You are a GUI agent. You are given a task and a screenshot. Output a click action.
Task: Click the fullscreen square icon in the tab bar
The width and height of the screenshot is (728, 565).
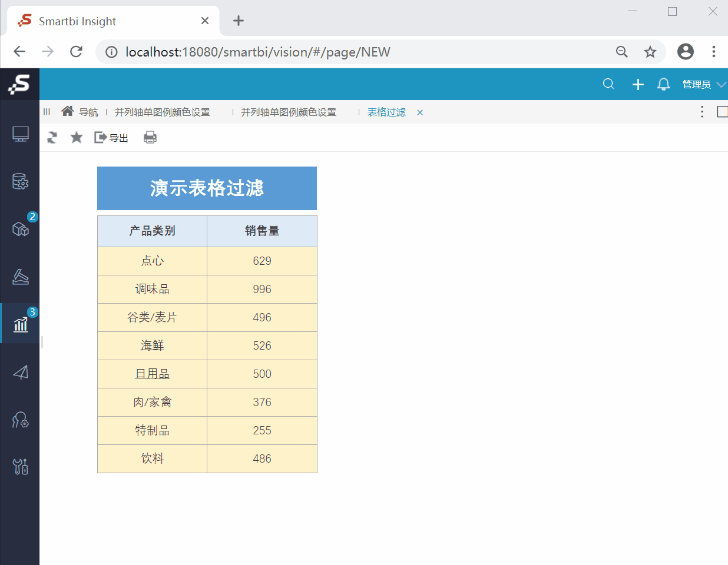(x=722, y=112)
